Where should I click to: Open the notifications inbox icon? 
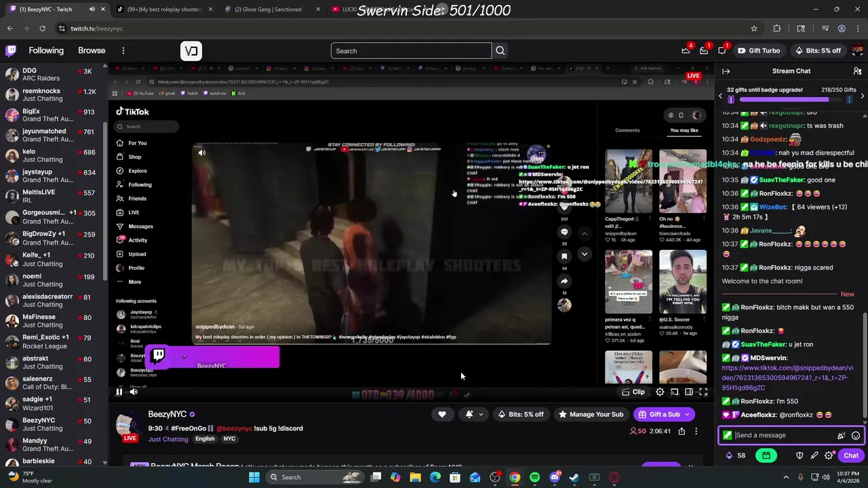pos(704,51)
